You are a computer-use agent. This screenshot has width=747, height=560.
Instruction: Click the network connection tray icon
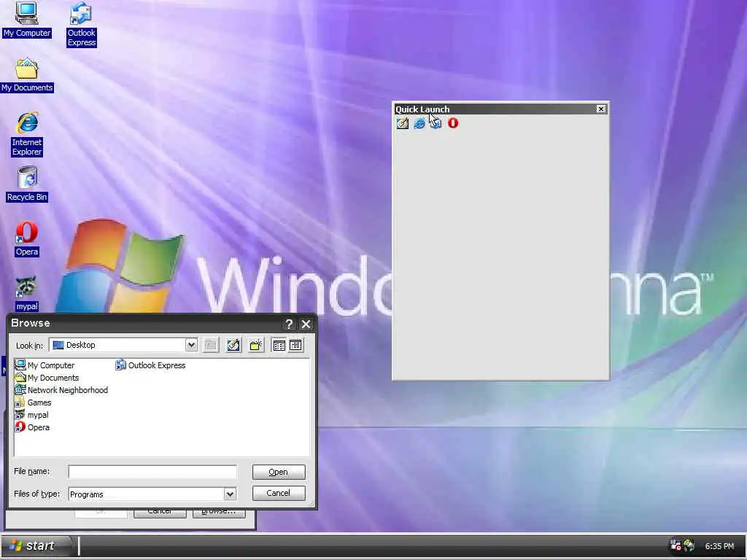pyautogui.click(x=676, y=545)
